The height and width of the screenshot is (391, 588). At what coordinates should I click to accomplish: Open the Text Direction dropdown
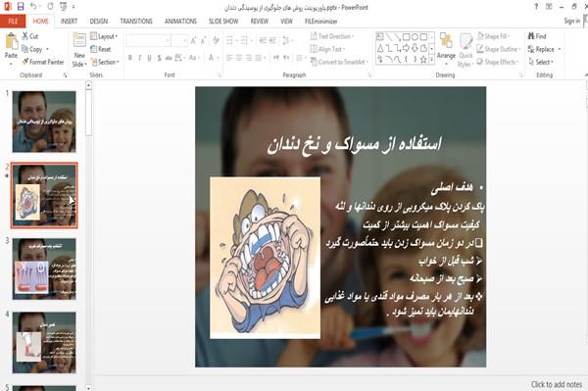click(x=332, y=36)
